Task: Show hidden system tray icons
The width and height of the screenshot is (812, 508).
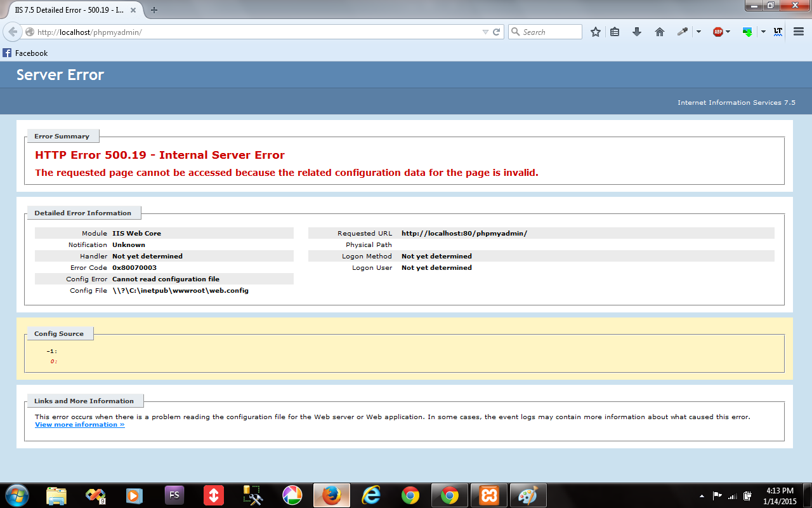Action: point(701,495)
